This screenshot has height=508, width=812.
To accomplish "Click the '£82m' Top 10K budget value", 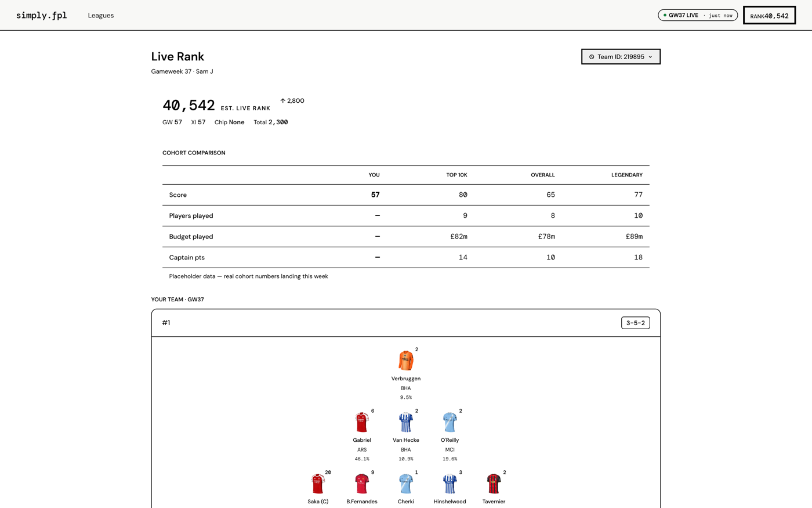I will click(x=459, y=237).
